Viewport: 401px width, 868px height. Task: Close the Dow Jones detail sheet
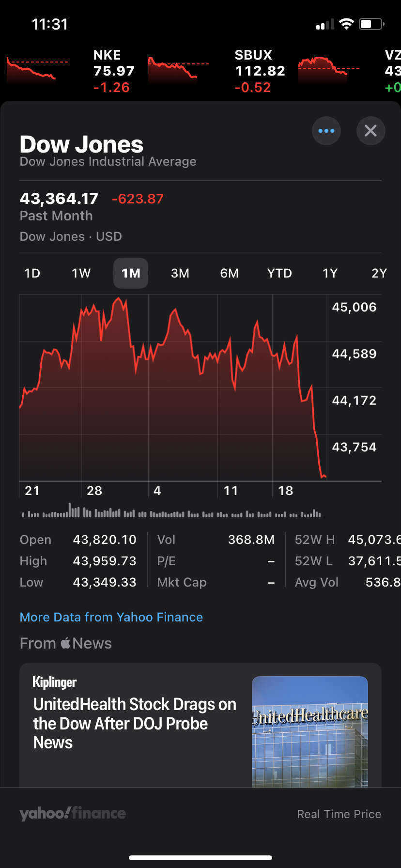click(370, 131)
